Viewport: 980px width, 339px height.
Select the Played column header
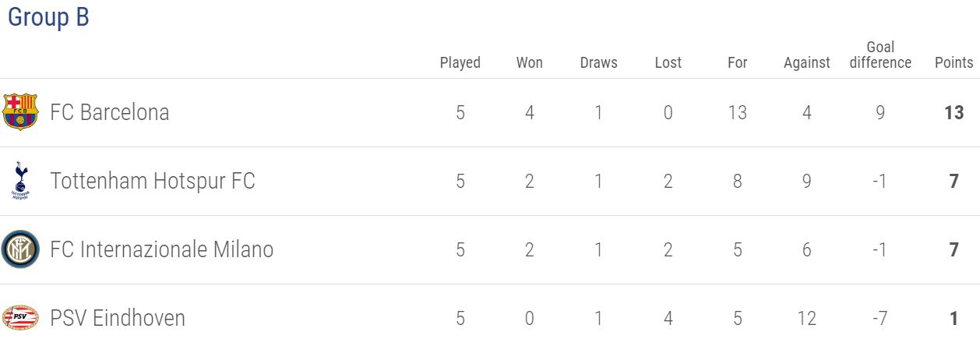tap(460, 62)
